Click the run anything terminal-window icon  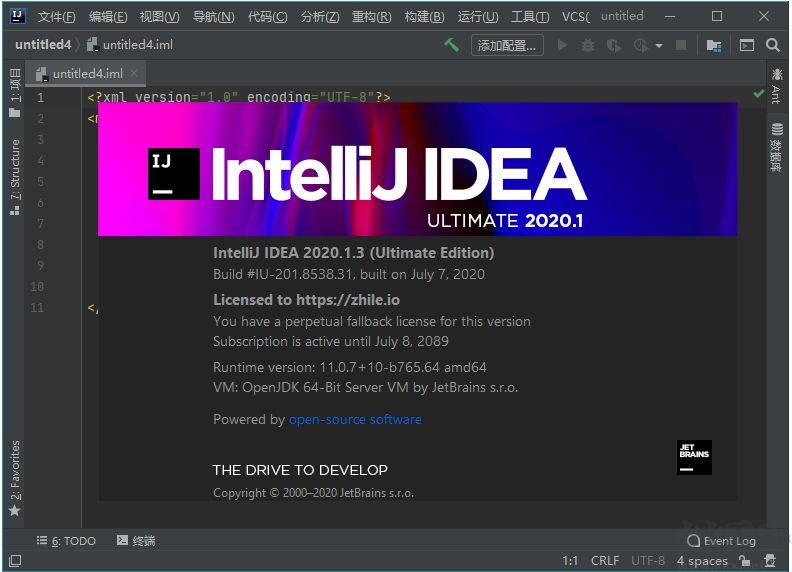[746, 45]
